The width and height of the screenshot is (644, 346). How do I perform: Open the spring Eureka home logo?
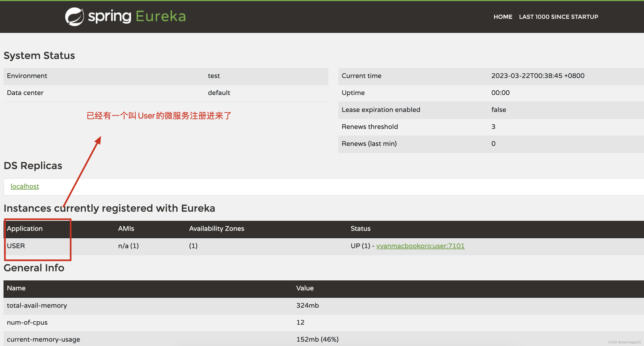tap(125, 17)
